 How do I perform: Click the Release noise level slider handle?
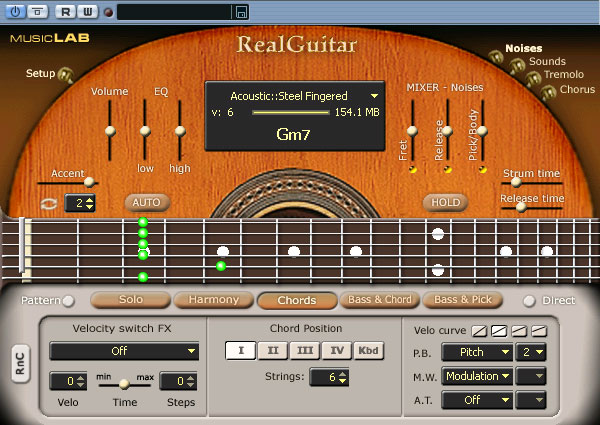tap(447, 131)
